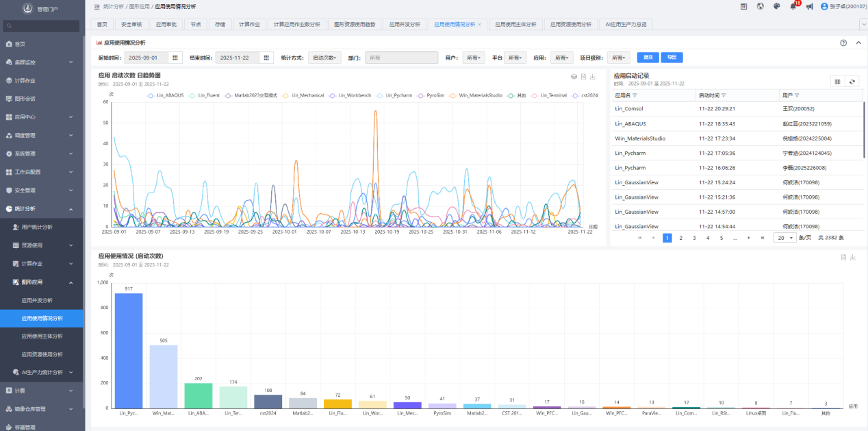The height and width of the screenshot is (431, 868).
Task: Click the Lin_Pycharm bar showing 917
Action: coord(129,350)
